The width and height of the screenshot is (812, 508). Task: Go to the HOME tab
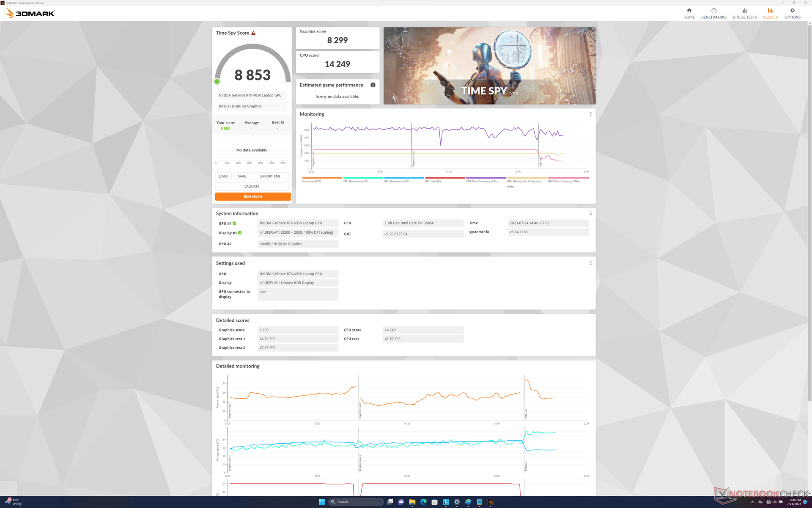pyautogui.click(x=689, y=13)
